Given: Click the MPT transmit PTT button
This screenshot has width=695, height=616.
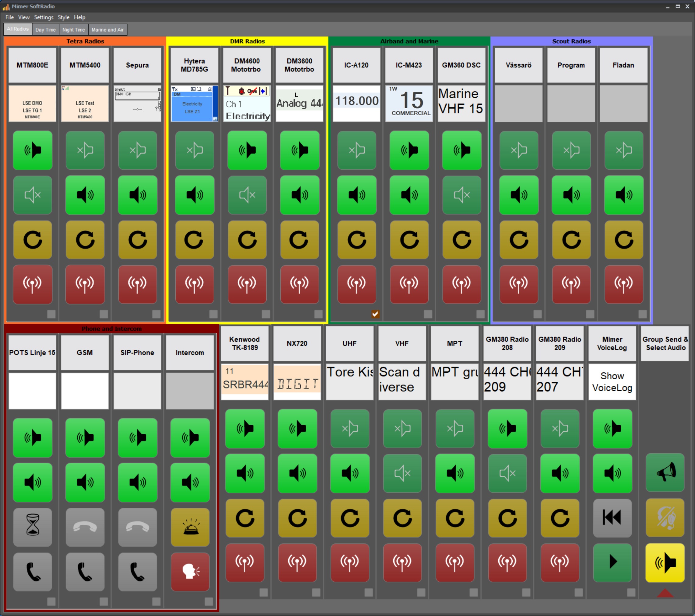Looking at the screenshot, I should click(455, 562).
